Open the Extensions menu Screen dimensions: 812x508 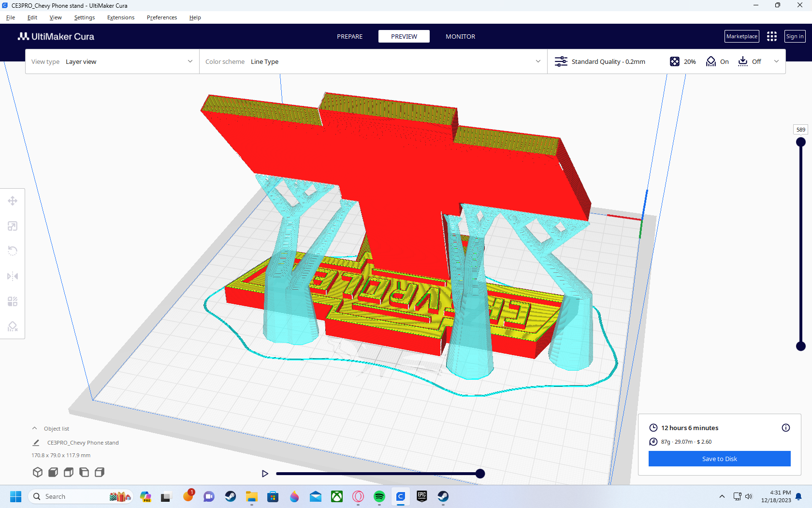coord(121,17)
